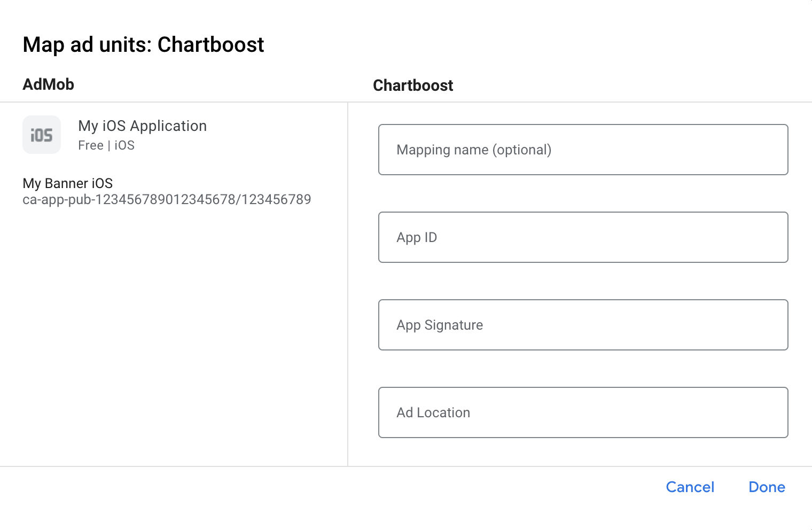The image size is (812, 530).
Task: Focus the App ID input field
Action: (x=583, y=237)
